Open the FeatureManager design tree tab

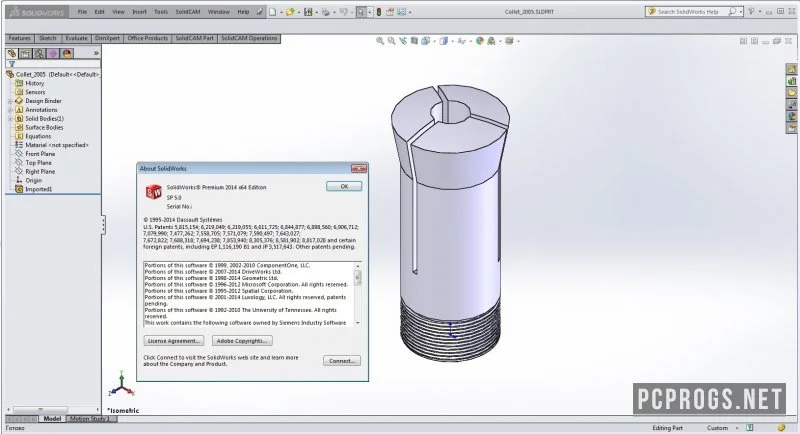[12, 53]
